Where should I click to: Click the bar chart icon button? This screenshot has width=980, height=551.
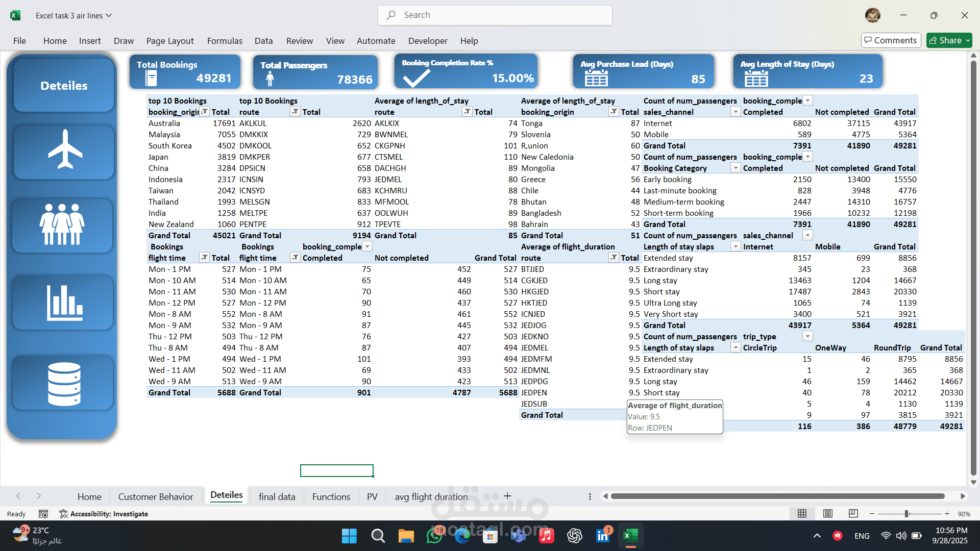tap(64, 303)
